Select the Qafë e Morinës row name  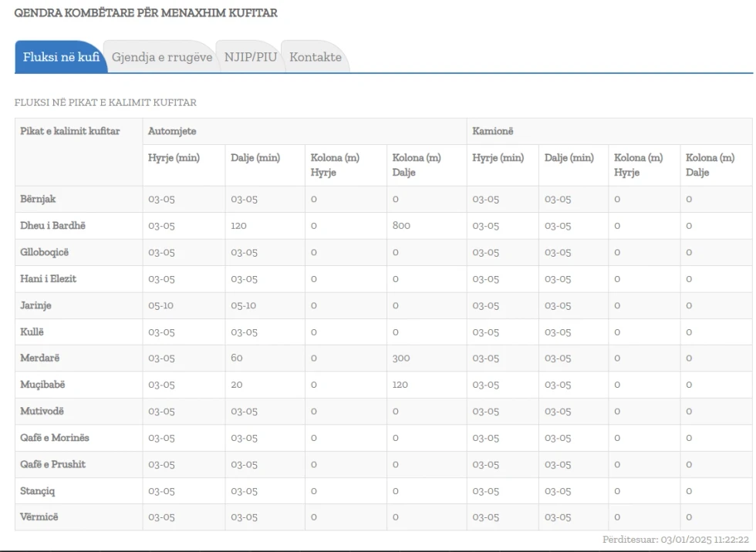pos(55,437)
